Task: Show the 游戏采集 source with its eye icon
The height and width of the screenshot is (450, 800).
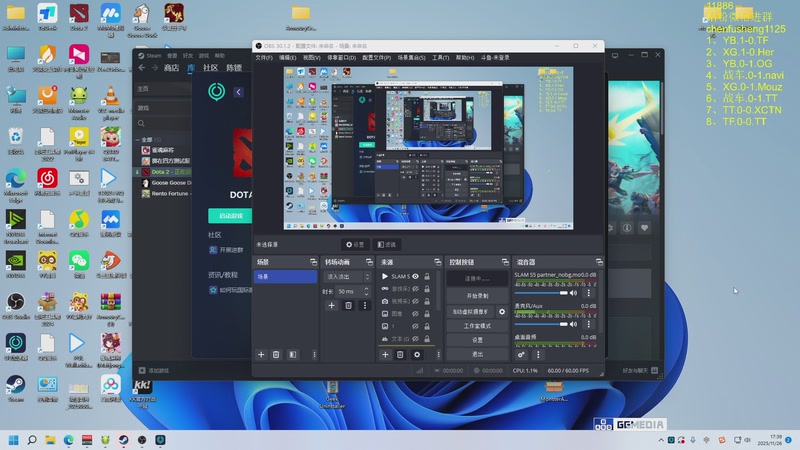Action: coord(416,289)
